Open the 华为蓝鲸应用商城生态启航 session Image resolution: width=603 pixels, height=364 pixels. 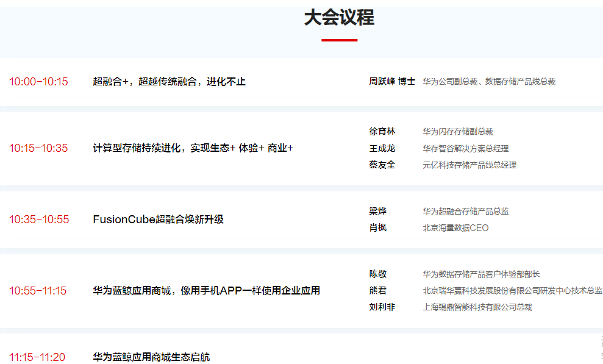pyautogui.click(x=151, y=357)
